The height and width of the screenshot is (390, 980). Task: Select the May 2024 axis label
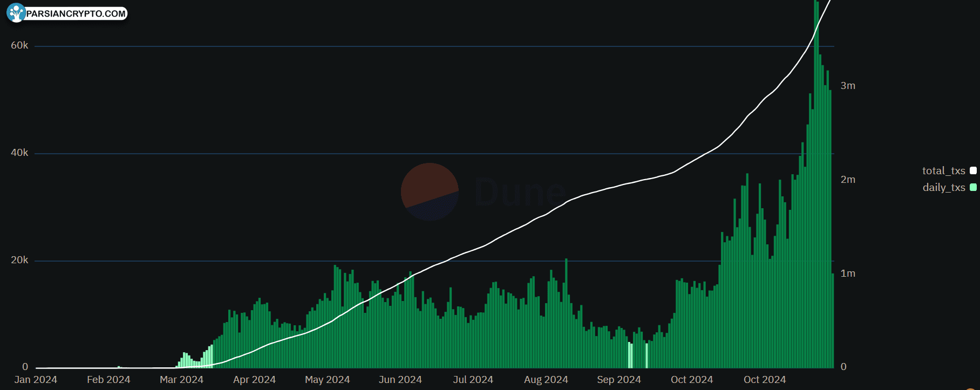pyautogui.click(x=327, y=380)
